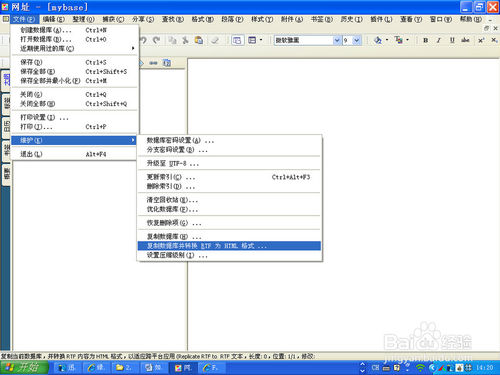
Task: Open the 查找 menu
Action: (x=173, y=19)
